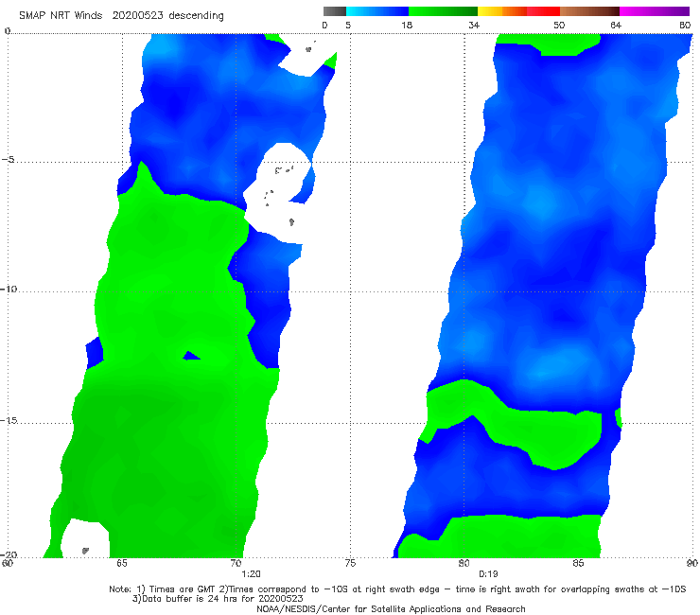Screen dimensions: 700x615
Task: Click the color bar label '18'
Action: click(407, 26)
